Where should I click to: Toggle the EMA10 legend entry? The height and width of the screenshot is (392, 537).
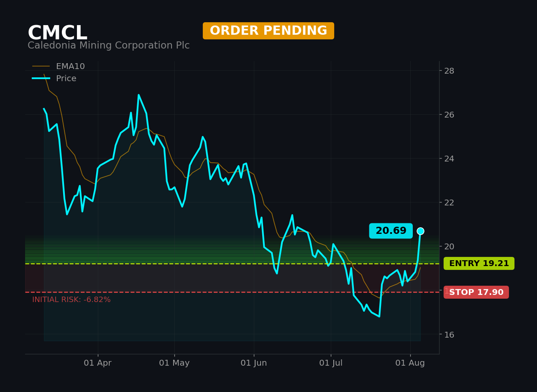59,67
